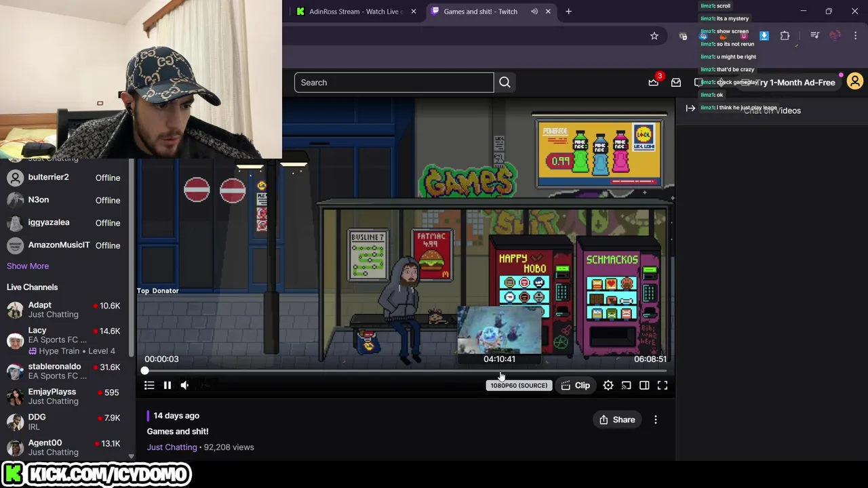Viewport: 868px width, 488px height.
Task: Close the Games and shit! Twitch tab
Action: [x=548, y=12]
